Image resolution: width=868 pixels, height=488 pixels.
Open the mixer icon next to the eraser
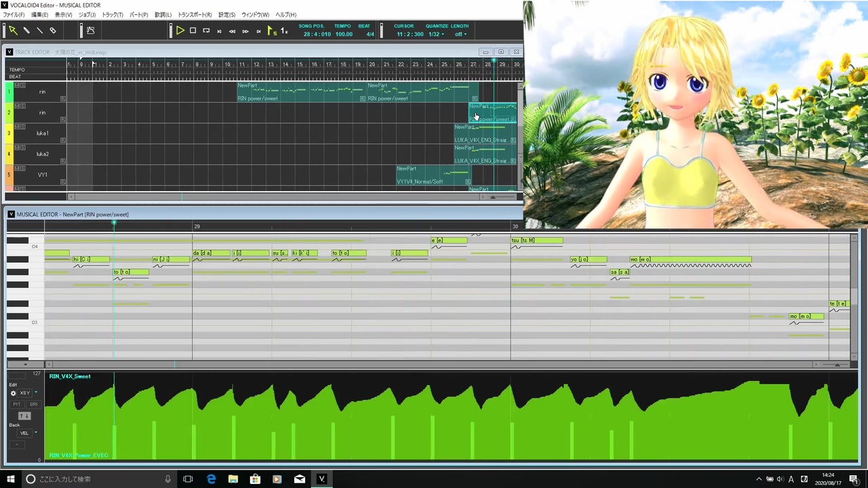(x=90, y=30)
